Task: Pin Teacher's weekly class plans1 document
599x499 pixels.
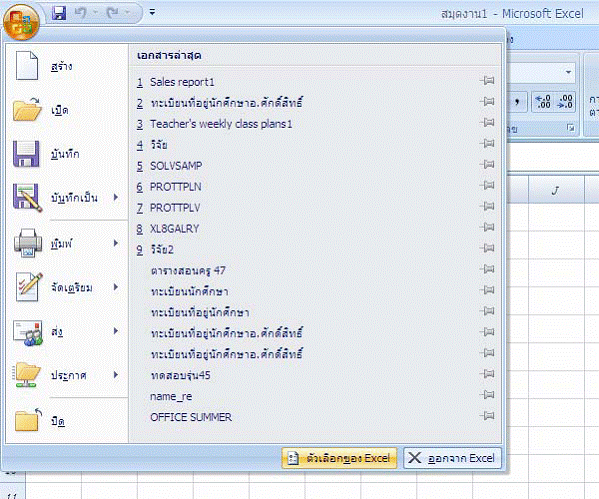Action: (487, 123)
